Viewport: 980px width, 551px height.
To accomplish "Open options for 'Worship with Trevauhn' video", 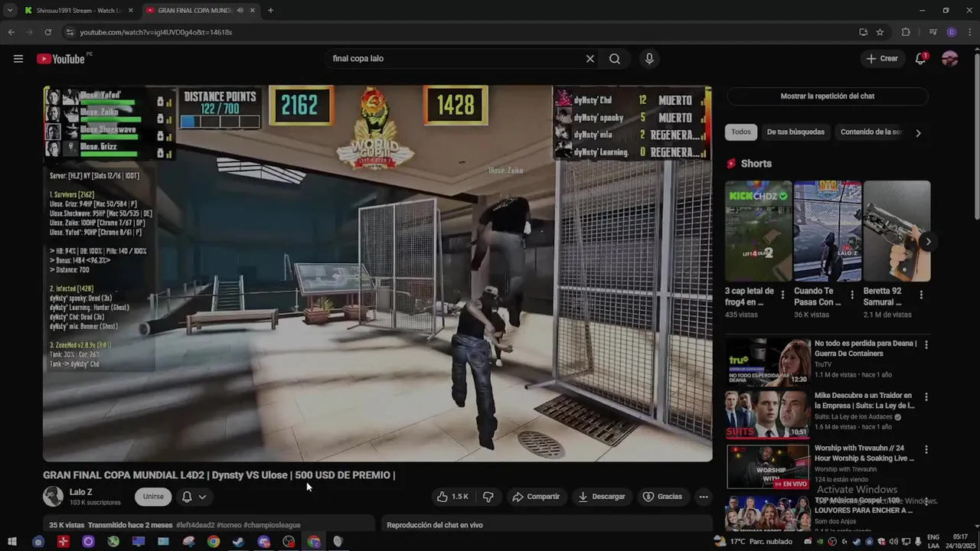I will 926,449.
